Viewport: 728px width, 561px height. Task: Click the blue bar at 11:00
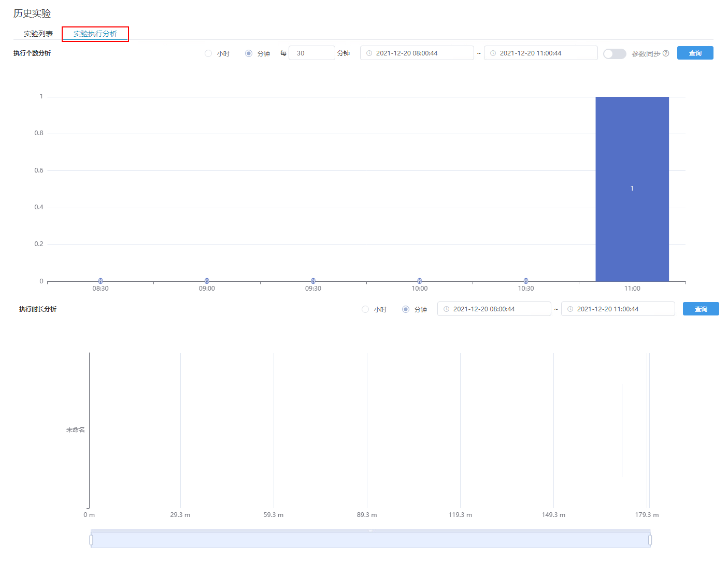click(632, 189)
